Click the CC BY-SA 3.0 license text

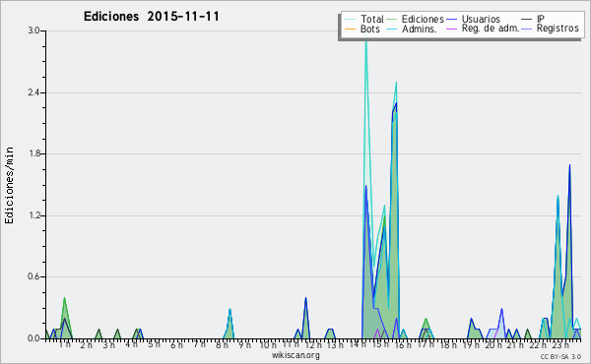click(560, 356)
